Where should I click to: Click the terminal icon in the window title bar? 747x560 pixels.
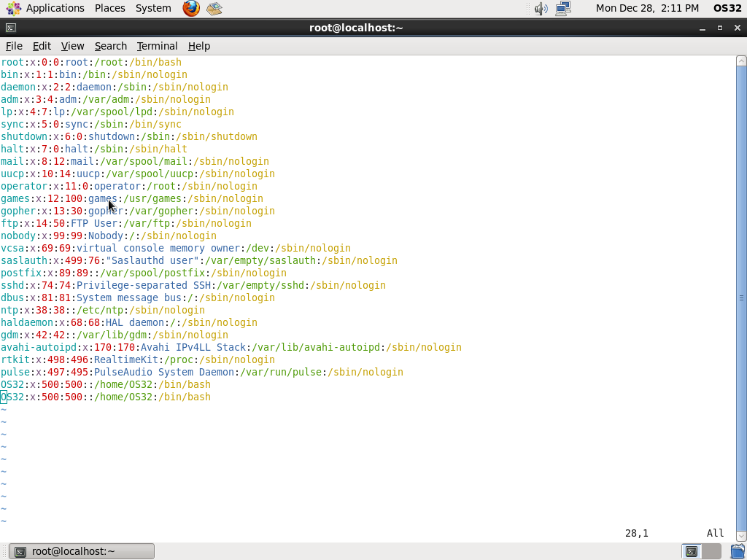[10, 27]
